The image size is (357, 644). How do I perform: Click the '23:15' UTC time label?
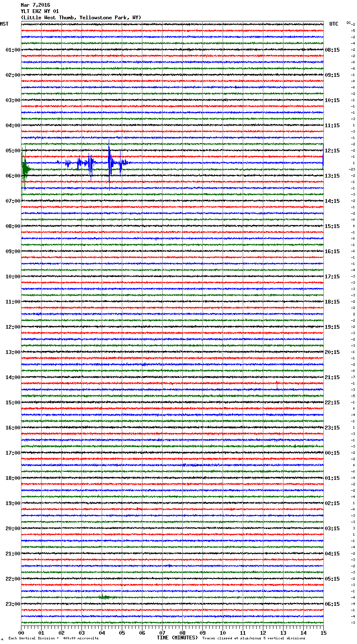(332, 428)
